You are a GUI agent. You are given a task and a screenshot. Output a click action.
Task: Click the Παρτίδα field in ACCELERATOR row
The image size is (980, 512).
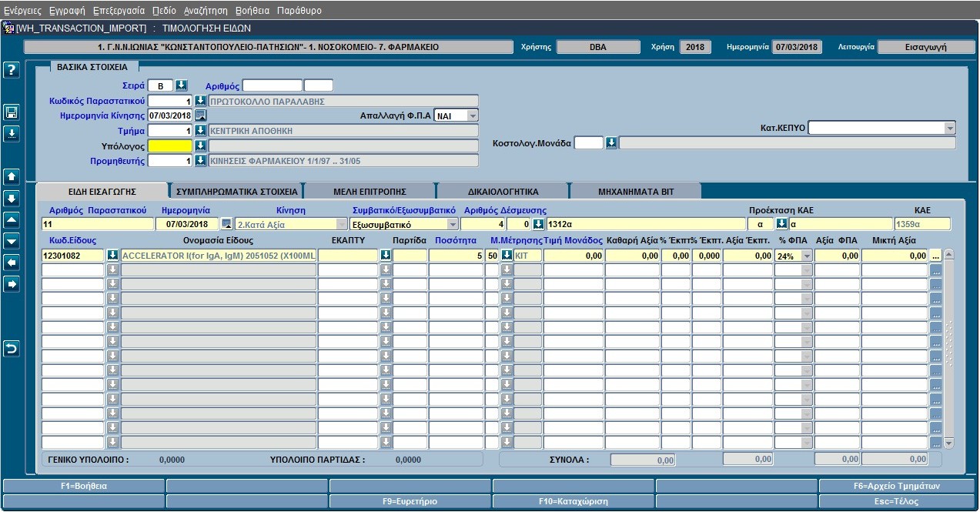(410, 256)
